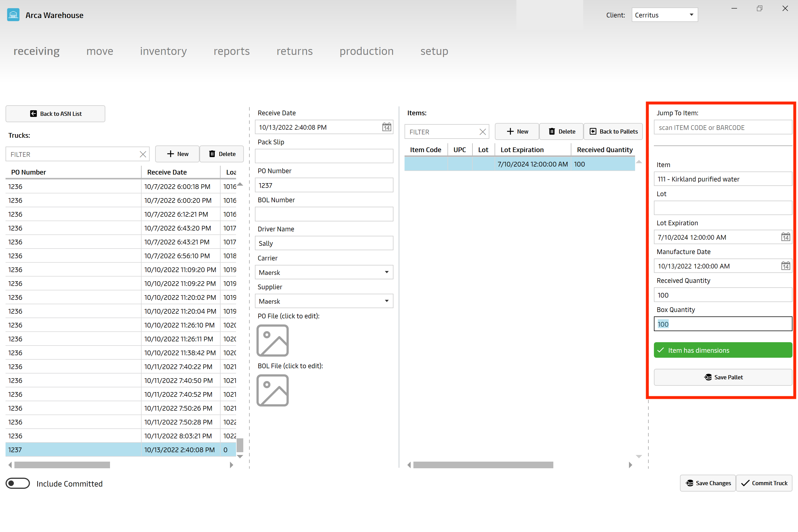Click the Back to ASN List button
Screen dimensions: 798x532
click(55, 114)
